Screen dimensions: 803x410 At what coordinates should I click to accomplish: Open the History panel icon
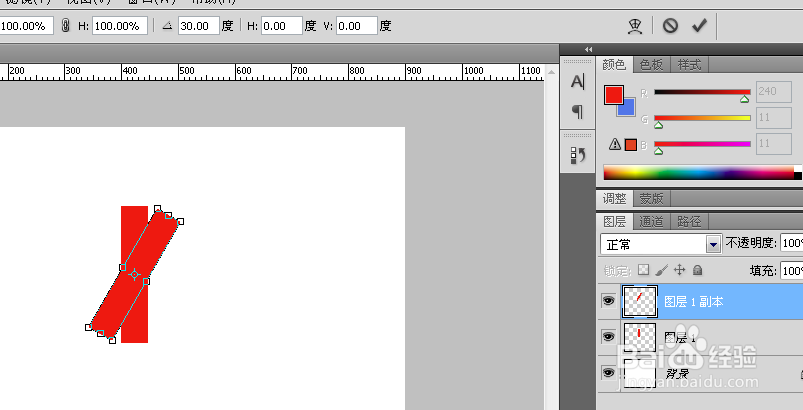click(578, 155)
